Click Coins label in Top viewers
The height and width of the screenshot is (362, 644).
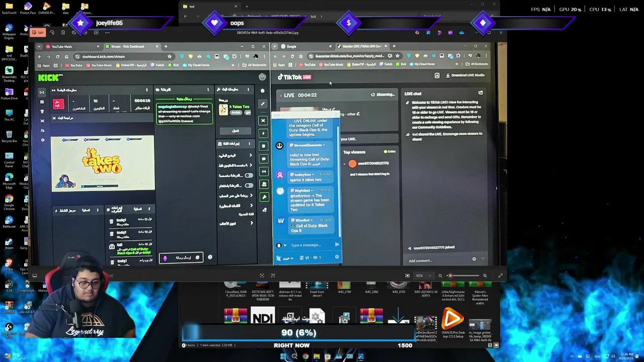390,152
